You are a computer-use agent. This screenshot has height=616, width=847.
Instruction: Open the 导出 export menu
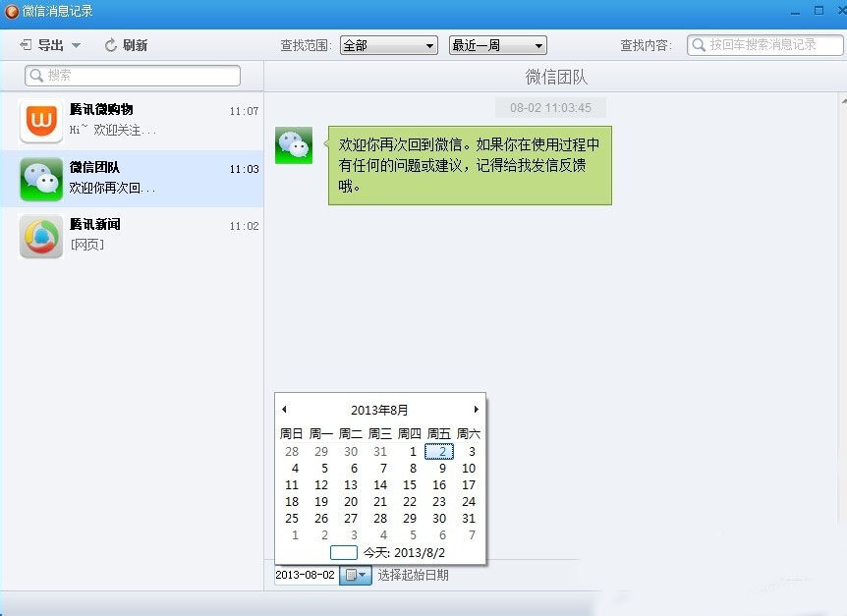click(x=42, y=45)
